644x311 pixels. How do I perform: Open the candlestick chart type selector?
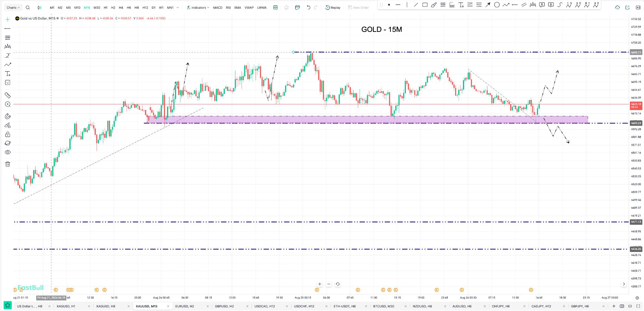pos(40,7)
